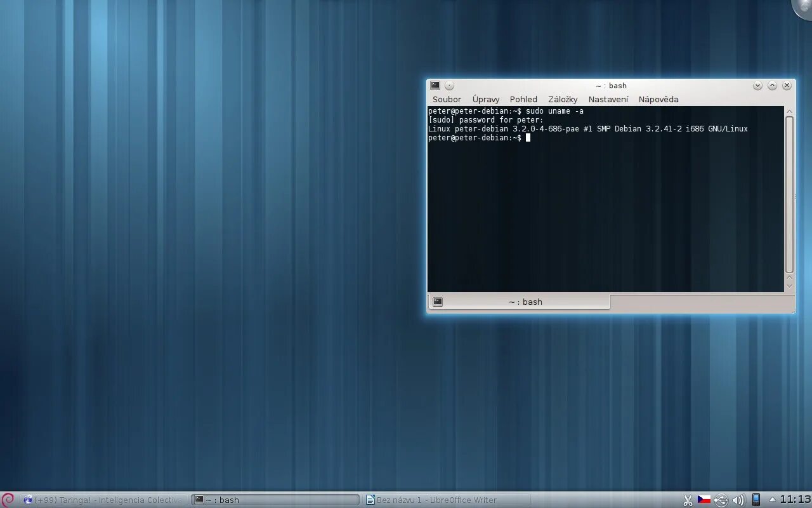Click the round on-all-desktops button in Konsole title bar
This screenshot has height=508, width=812.
click(449, 85)
